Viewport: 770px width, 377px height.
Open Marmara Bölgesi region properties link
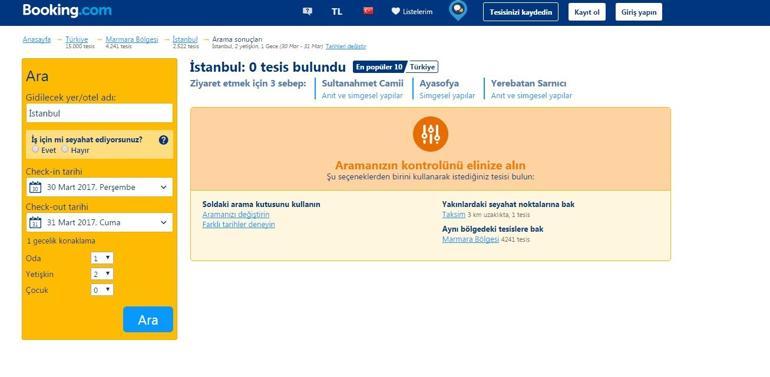pyautogui.click(x=470, y=239)
